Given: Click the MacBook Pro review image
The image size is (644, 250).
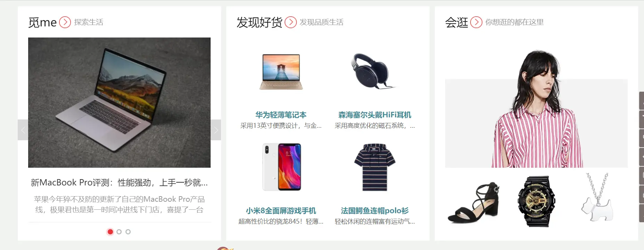Looking at the screenshot, I should [x=119, y=102].
